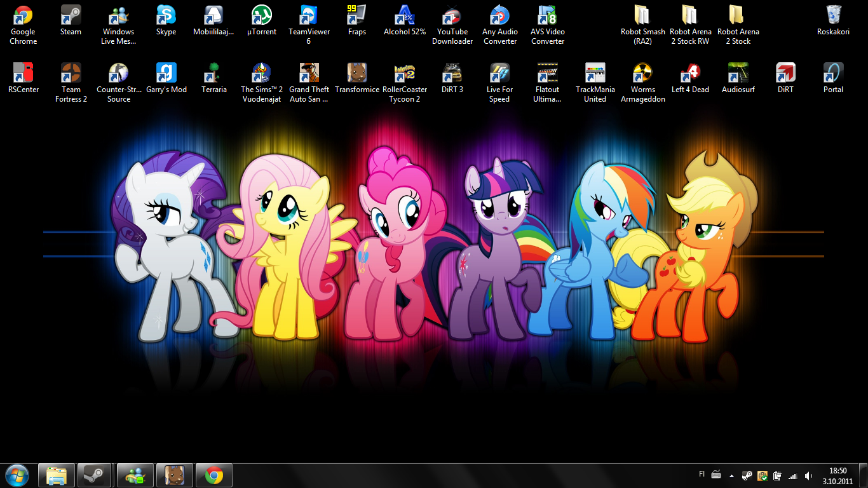The image size is (868, 488).
Task: Select the Transformice desktop shortcut
Action: (x=357, y=78)
